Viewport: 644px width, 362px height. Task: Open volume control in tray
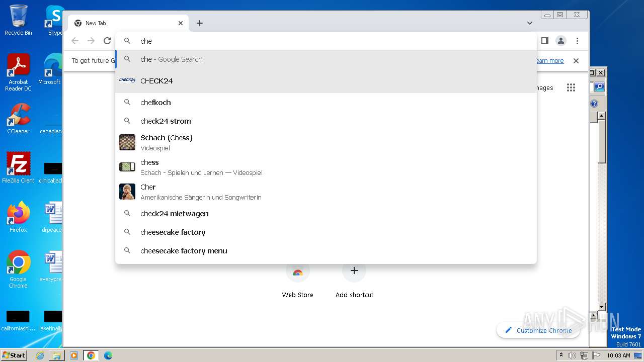pos(572,355)
